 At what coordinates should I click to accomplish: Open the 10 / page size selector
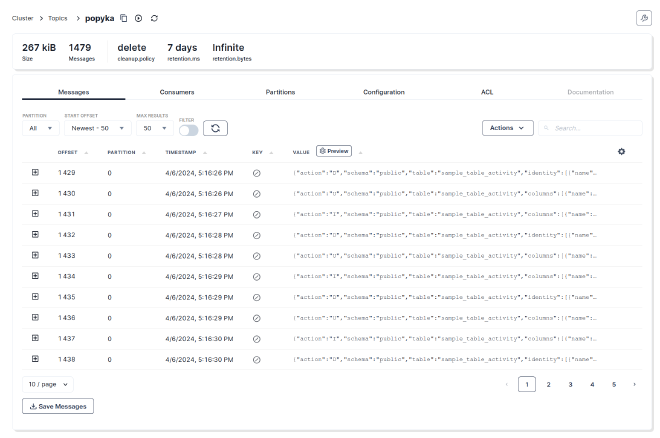[x=48, y=383]
